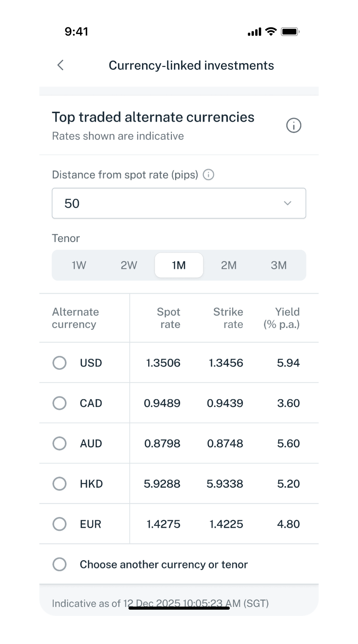Tap the Wi-Fi status icon
This screenshot has width=358, height=644.
271,31
